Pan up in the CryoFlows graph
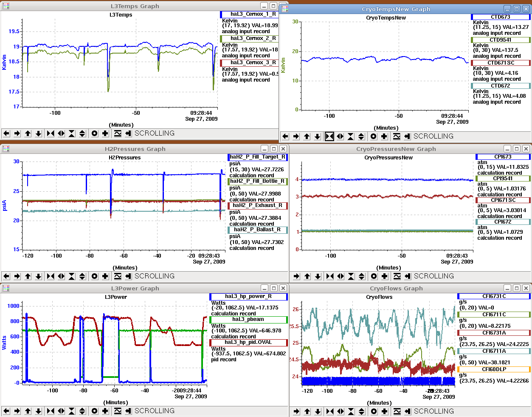The image size is (532, 417). 307,411
